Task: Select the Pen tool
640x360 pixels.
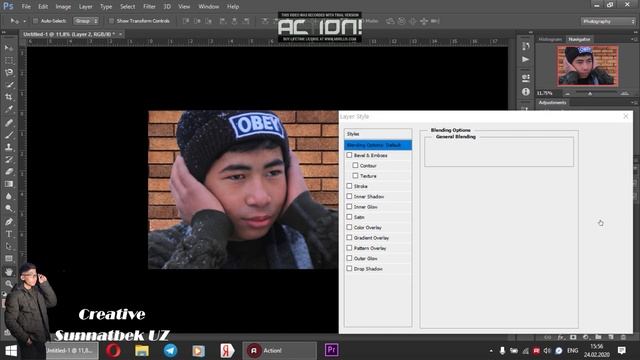Action: coord(9,222)
